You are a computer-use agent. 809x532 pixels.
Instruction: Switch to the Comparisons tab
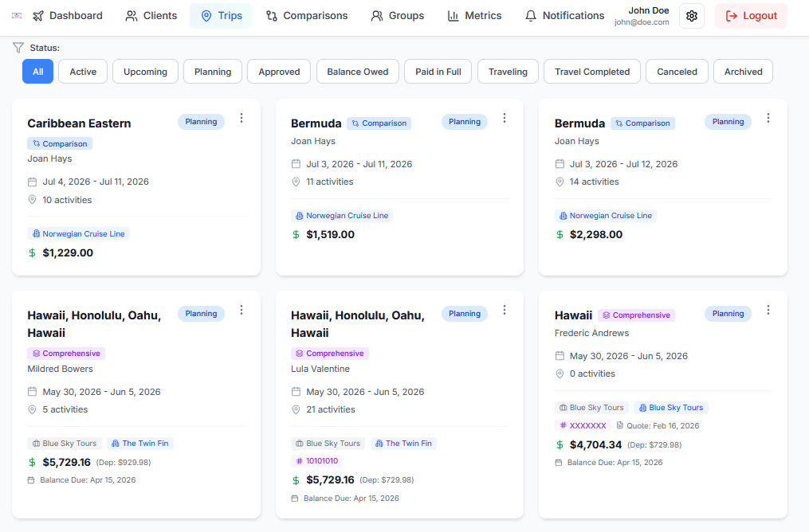(x=307, y=16)
